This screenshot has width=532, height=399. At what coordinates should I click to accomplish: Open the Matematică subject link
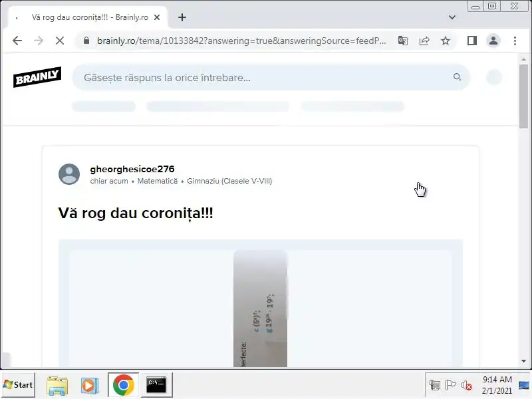click(x=158, y=181)
